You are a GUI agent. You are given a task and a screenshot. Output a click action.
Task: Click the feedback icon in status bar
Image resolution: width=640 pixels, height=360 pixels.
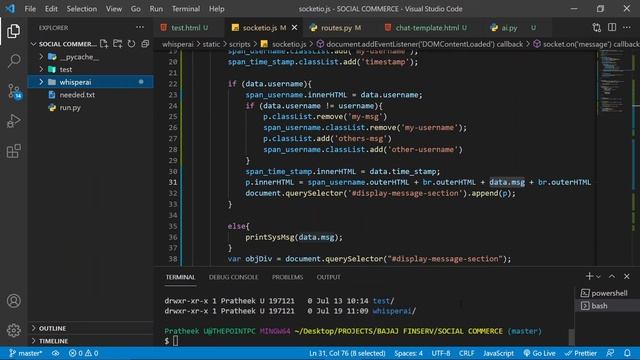tap(610, 353)
